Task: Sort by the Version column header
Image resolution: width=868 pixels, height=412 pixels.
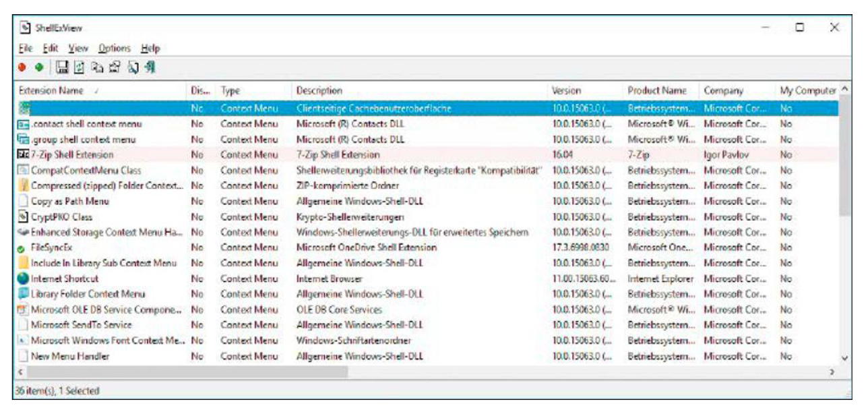Action: [585, 90]
